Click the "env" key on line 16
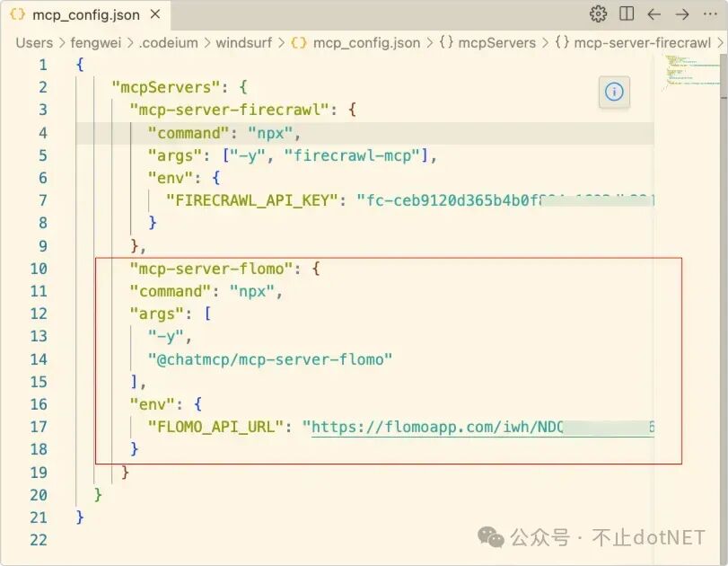The image size is (728, 566). pos(152,404)
